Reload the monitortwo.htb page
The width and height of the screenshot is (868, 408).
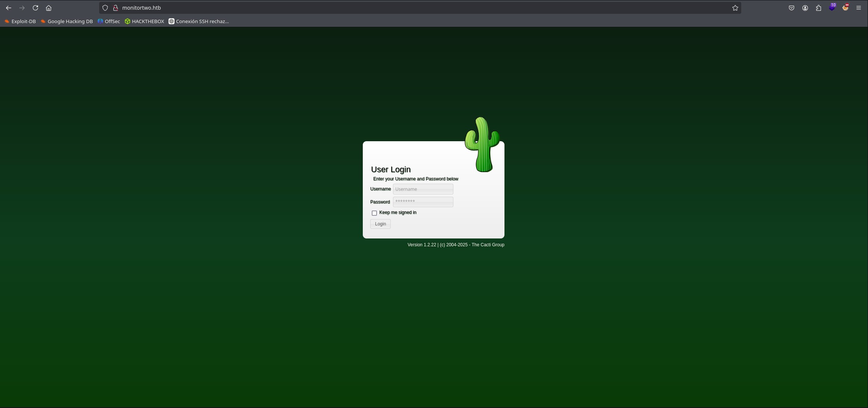point(35,8)
